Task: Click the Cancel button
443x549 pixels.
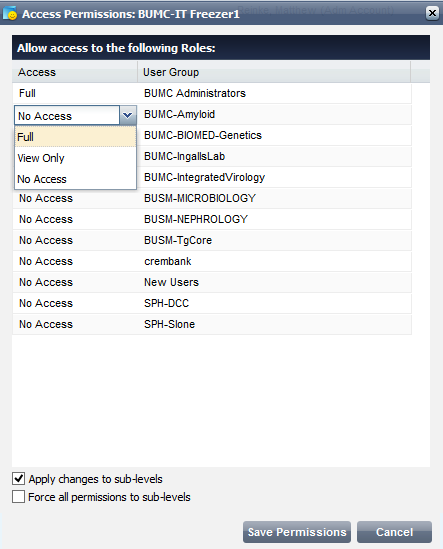Action: [394, 532]
